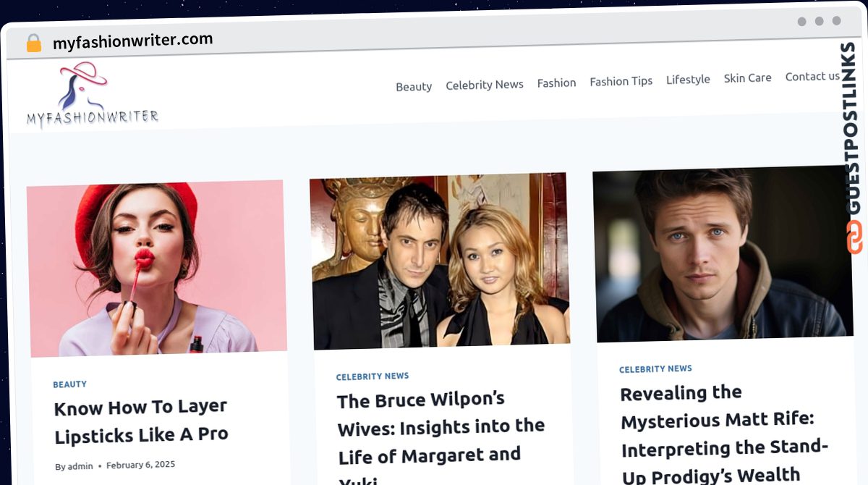This screenshot has width=868, height=485.
Task: Open the Skin Care menu item
Action: pos(747,77)
